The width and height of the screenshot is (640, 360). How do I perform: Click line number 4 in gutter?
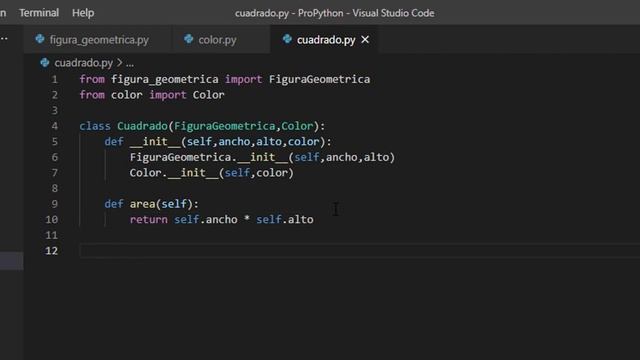pyautogui.click(x=55, y=126)
